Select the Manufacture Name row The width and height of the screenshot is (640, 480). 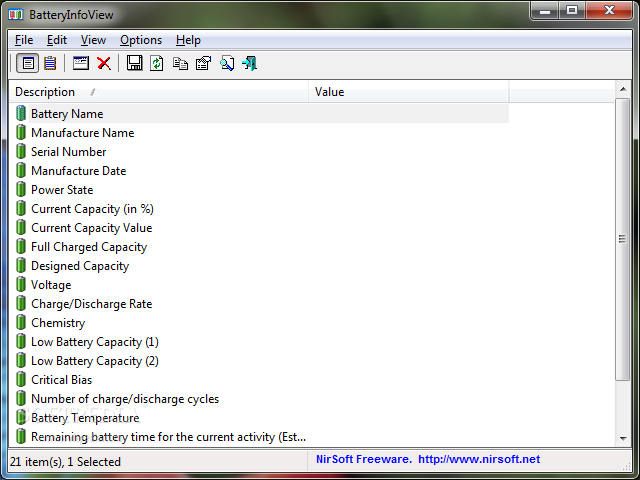(x=261, y=133)
